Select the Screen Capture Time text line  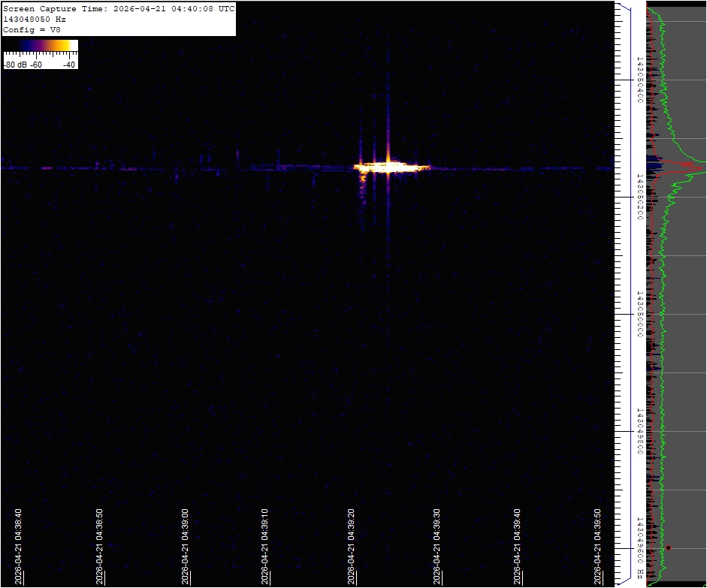[x=119, y=9]
